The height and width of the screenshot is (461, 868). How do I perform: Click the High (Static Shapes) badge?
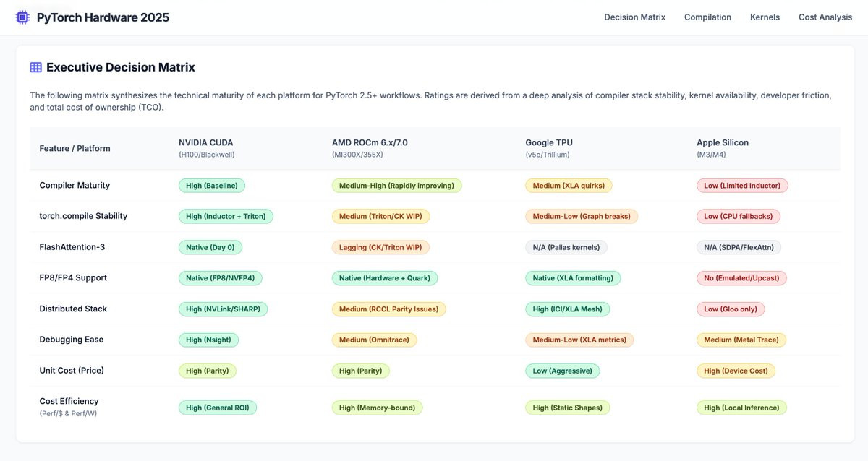[x=568, y=408]
